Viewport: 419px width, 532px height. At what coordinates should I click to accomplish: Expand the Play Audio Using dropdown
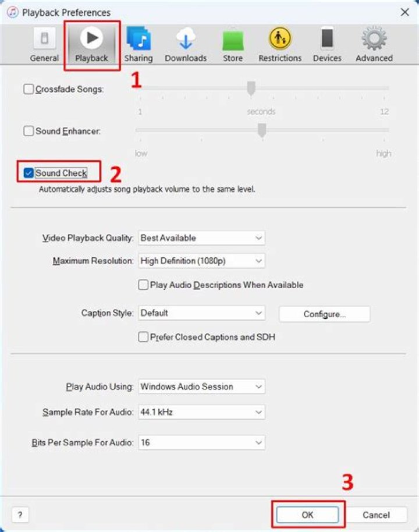[201, 386]
